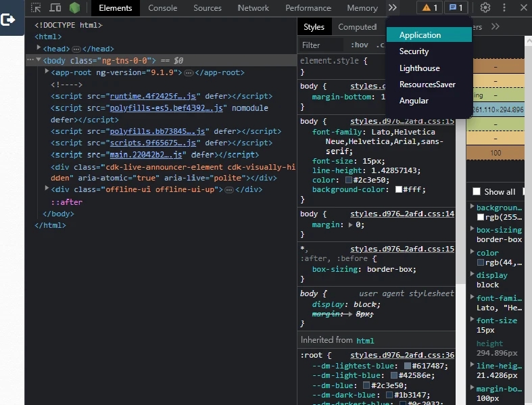Open DevTools settings gear
This screenshot has width=532, height=405.
pyautogui.click(x=485, y=7)
